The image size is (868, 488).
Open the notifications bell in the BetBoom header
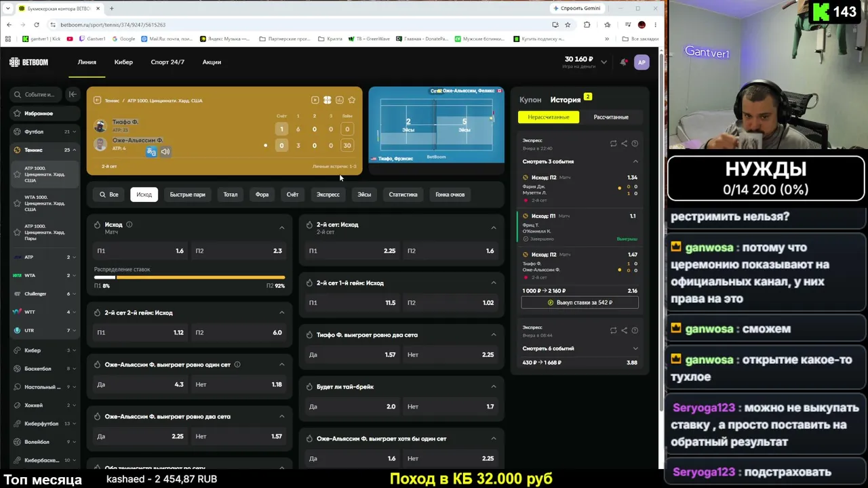623,62
